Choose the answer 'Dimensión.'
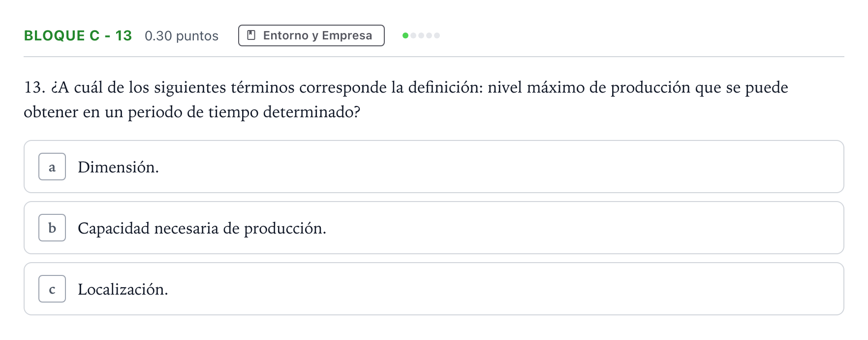The height and width of the screenshot is (340, 868). point(118,167)
